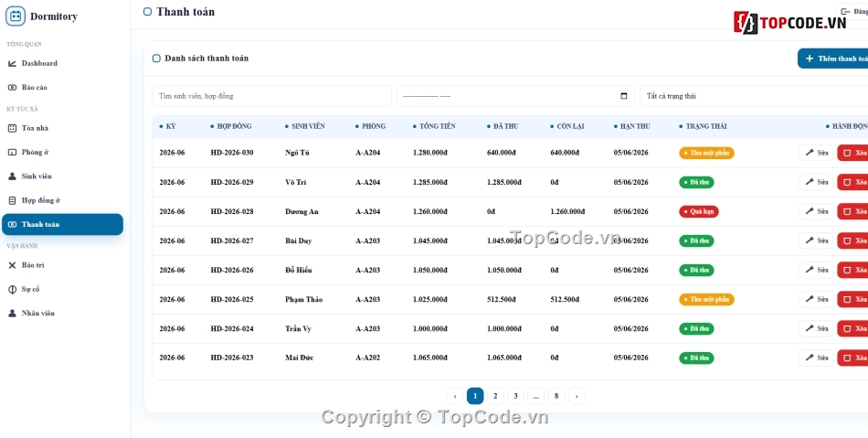
Task: Click the pagination ellipsis button
Action: click(535, 396)
